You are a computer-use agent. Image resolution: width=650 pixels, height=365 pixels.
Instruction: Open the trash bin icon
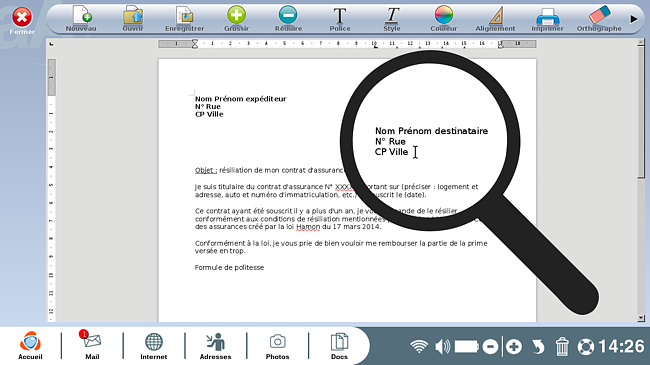click(x=562, y=346)
